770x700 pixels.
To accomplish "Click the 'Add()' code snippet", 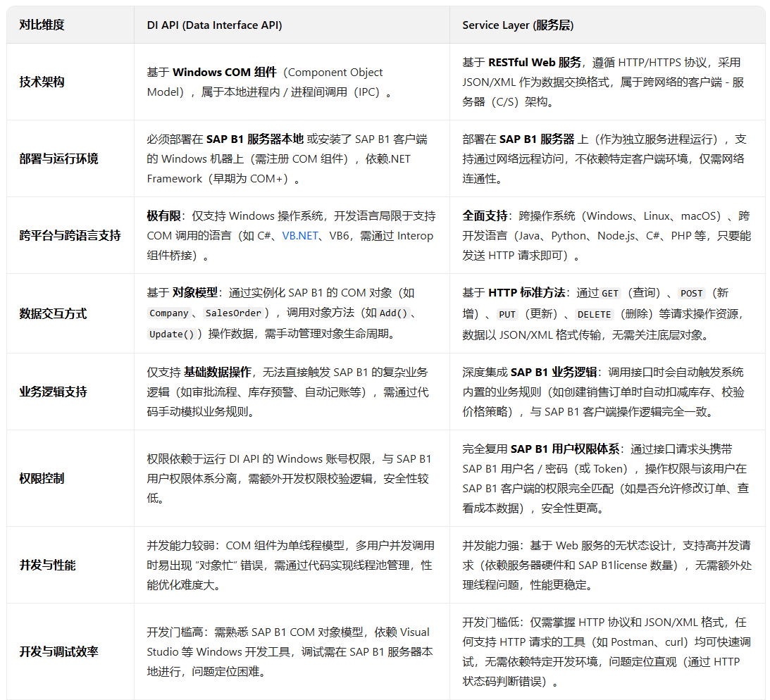I will coord(393,313).
